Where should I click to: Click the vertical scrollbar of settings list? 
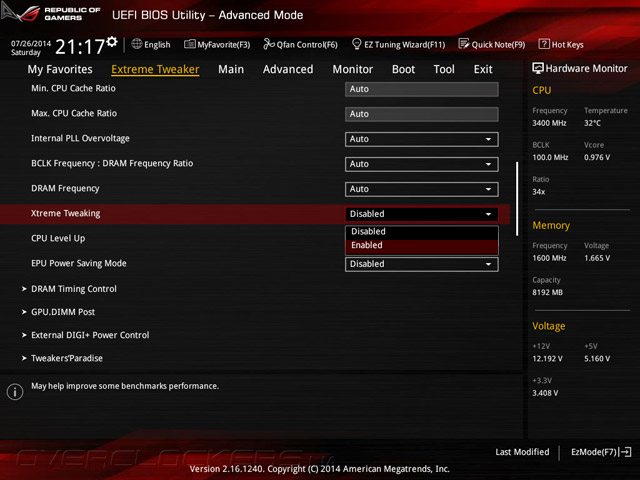[517, 199]
